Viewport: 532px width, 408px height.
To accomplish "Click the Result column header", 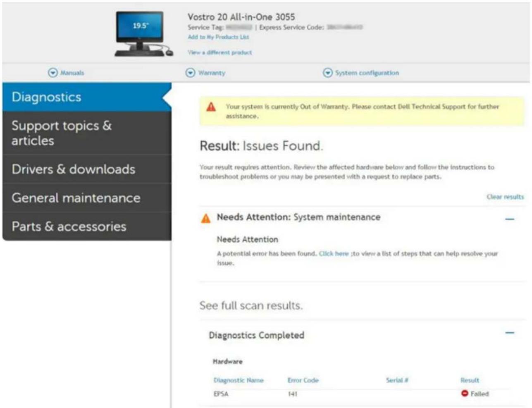I will coord(470,380).
